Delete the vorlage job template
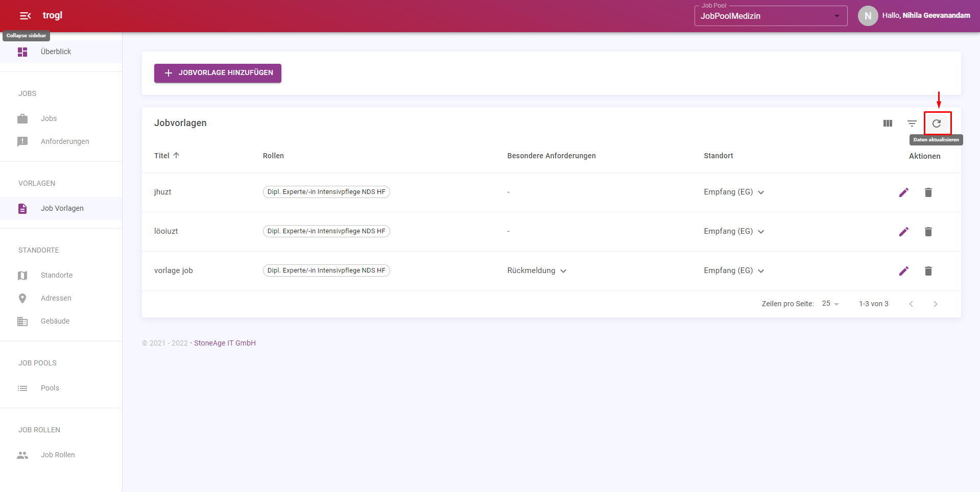This screenshot has height=492, width=980. click(x=928, y=271)
